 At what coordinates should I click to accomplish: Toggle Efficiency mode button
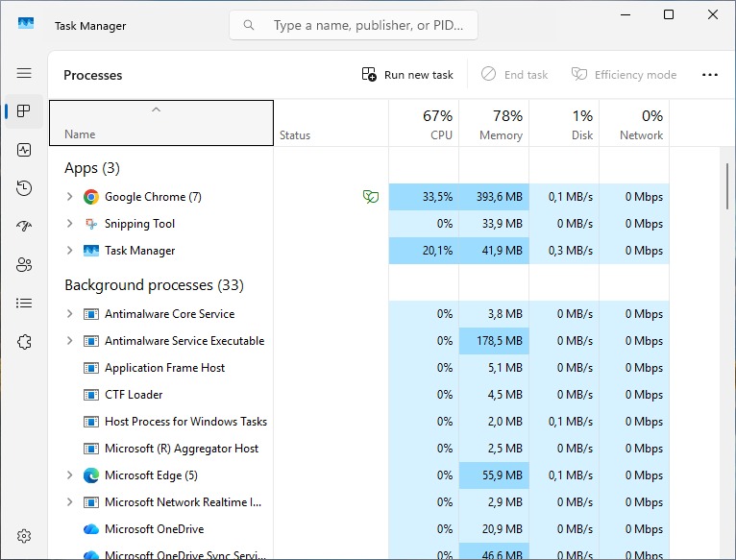point(624,75)
